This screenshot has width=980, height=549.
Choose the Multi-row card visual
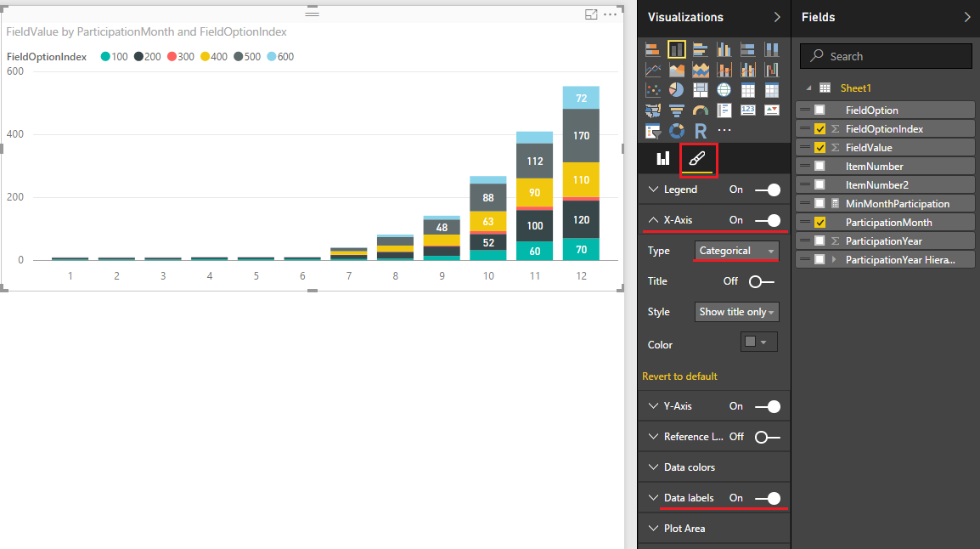724,110
